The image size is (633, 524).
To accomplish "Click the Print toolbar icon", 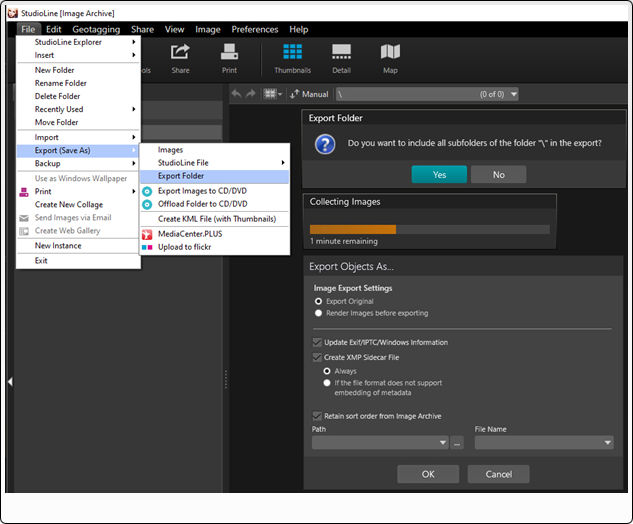I will [x=229, y=58].
